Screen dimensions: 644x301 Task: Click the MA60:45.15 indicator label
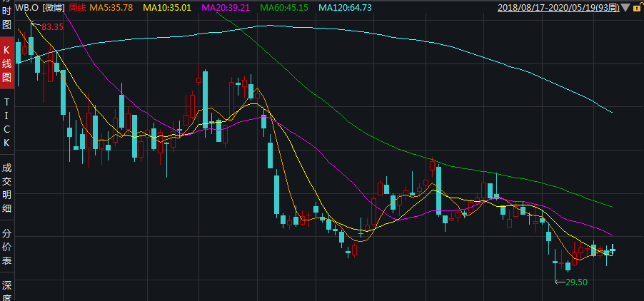284,7
